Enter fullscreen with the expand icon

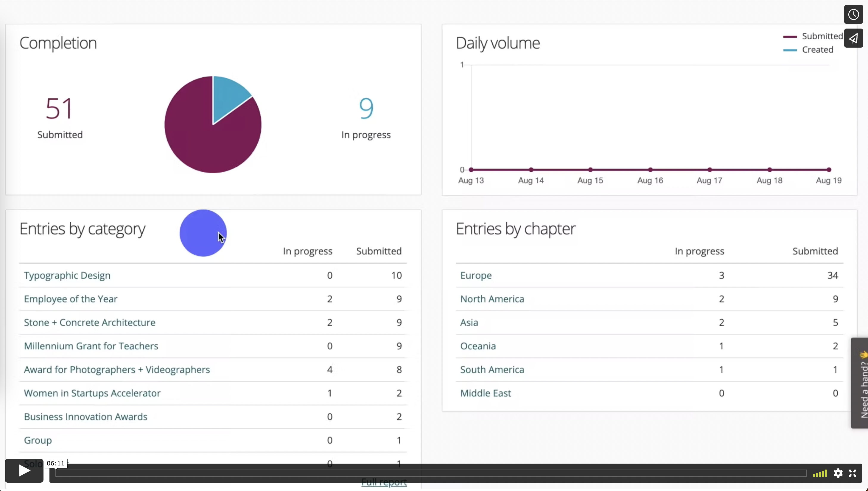tap(853, 473)
